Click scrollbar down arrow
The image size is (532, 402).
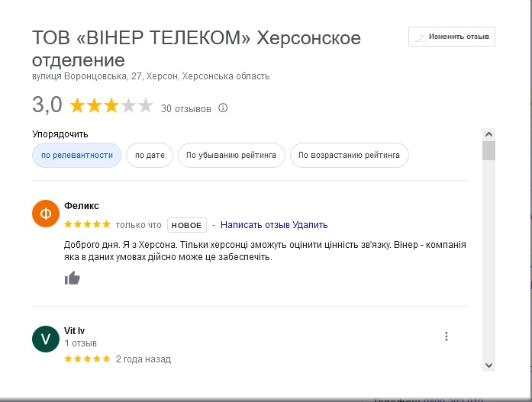tap(488, 365)
